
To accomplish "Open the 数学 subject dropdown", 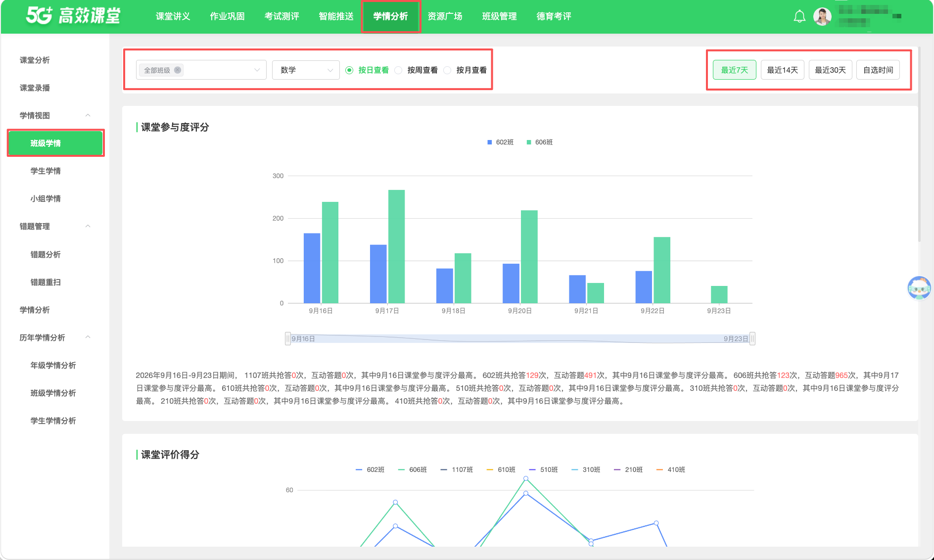I will point(306,70).
